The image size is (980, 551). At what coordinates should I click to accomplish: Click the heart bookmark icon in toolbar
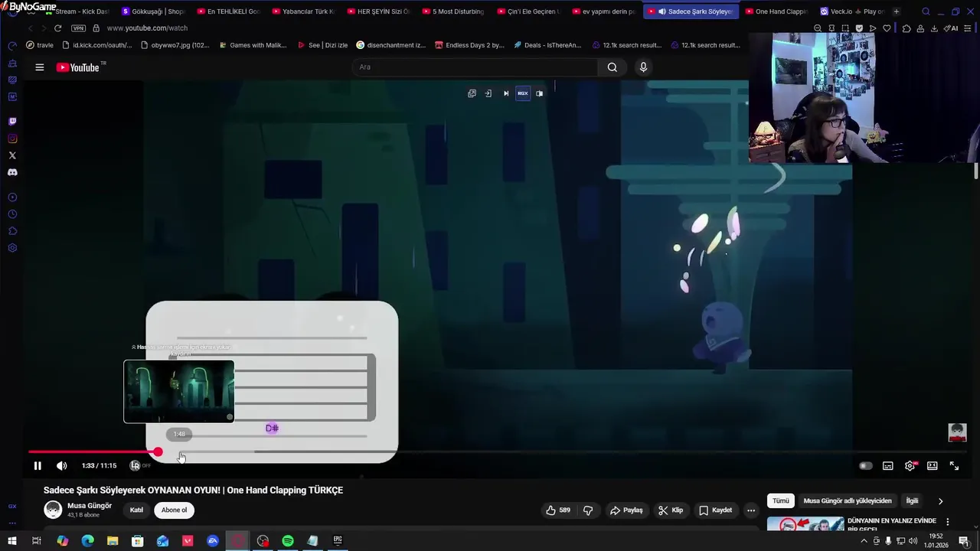pyautogui.click(x=887, y=28)
